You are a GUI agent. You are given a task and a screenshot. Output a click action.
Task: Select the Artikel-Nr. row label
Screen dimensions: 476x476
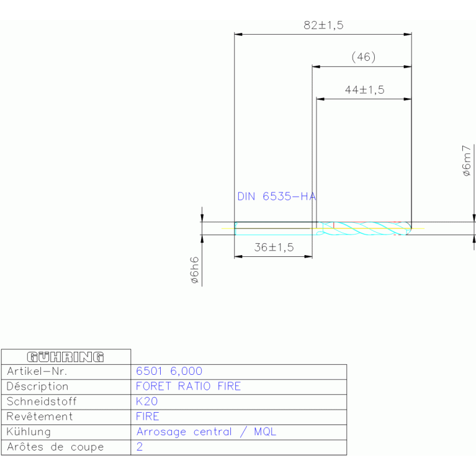pyautogui.click(x=37, y=372)
